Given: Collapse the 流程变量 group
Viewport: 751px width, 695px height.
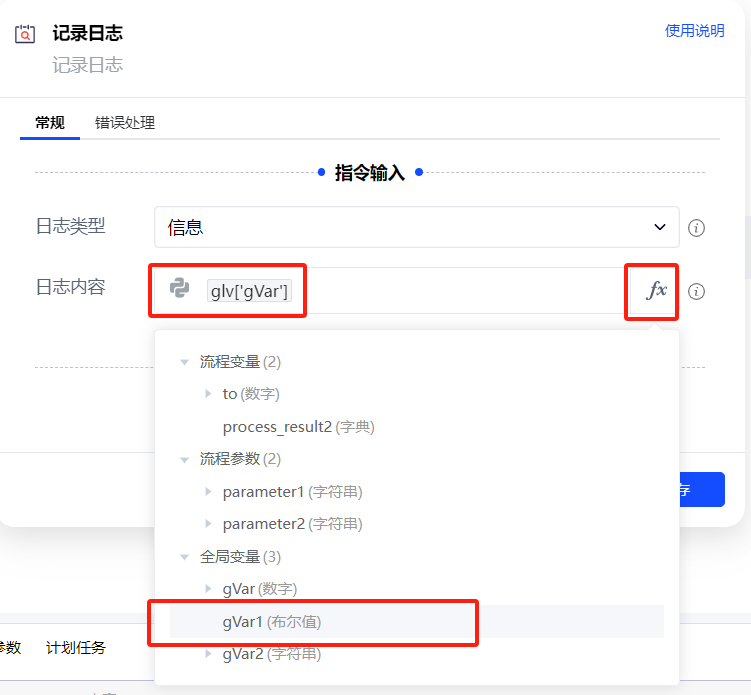Looking at the screenshot, I should [x=184, y=361].
